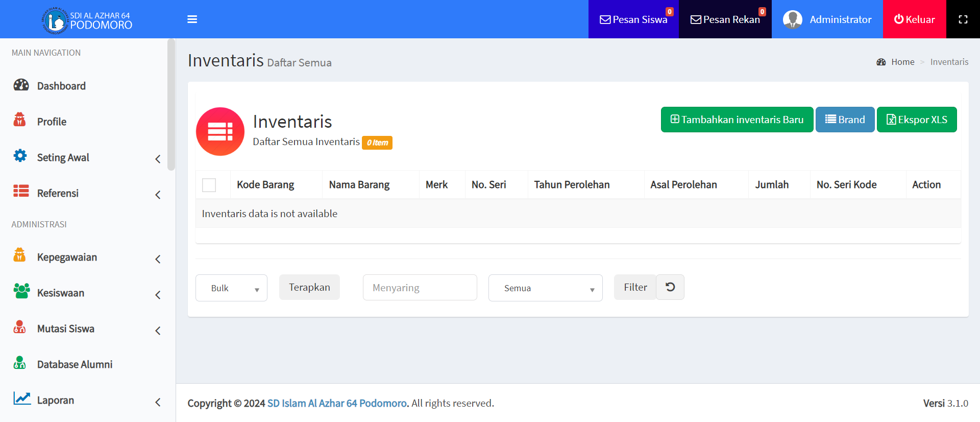Viewport: 980px width, 422px height.
Task: Click the reset filter refresh icon
Action: [x=670, y=287]
